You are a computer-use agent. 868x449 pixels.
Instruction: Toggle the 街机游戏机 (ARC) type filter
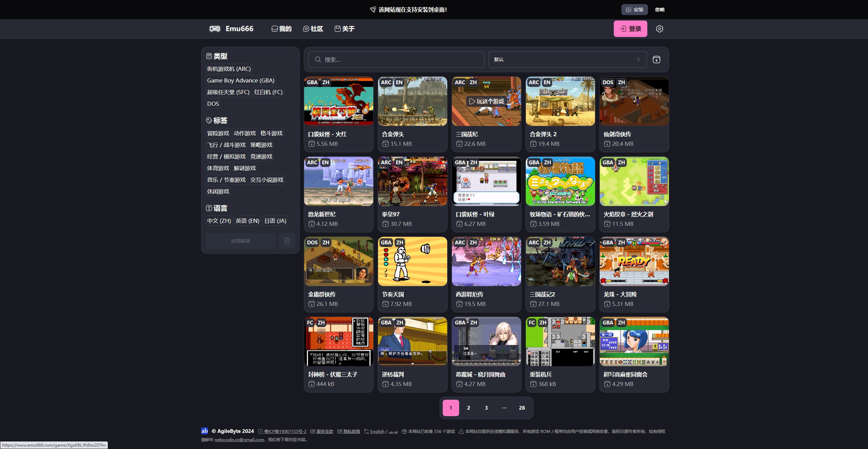tap(229, 69)
